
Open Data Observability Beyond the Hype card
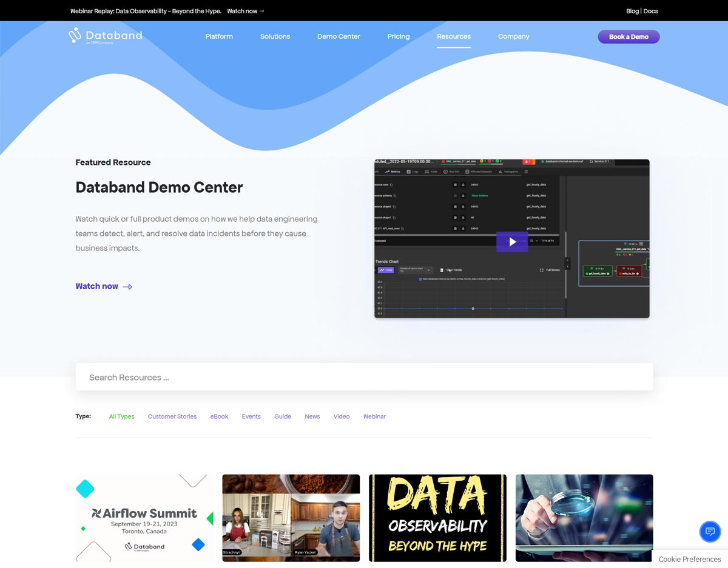tap(438, 518)
